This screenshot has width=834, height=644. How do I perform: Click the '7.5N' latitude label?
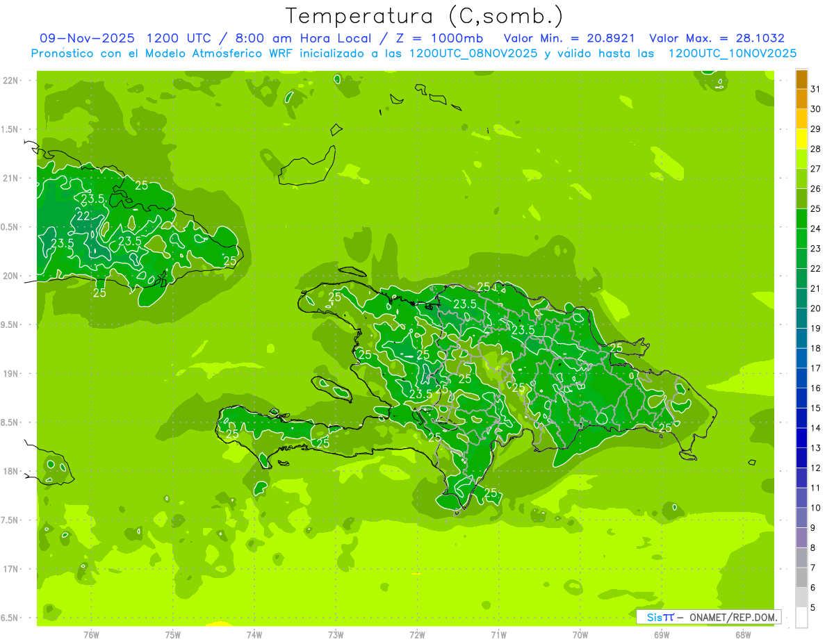(10, 520)
